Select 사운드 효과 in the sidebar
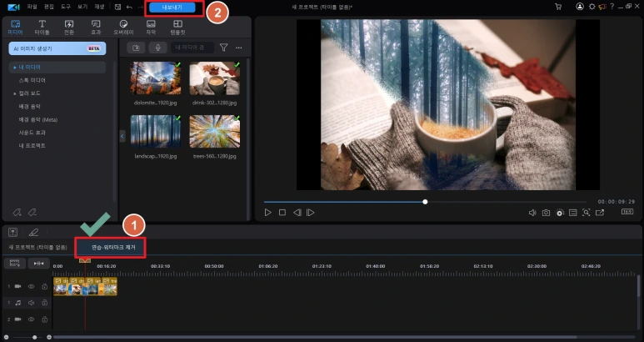This screenshot has height=342, width=644. point(32,133)
